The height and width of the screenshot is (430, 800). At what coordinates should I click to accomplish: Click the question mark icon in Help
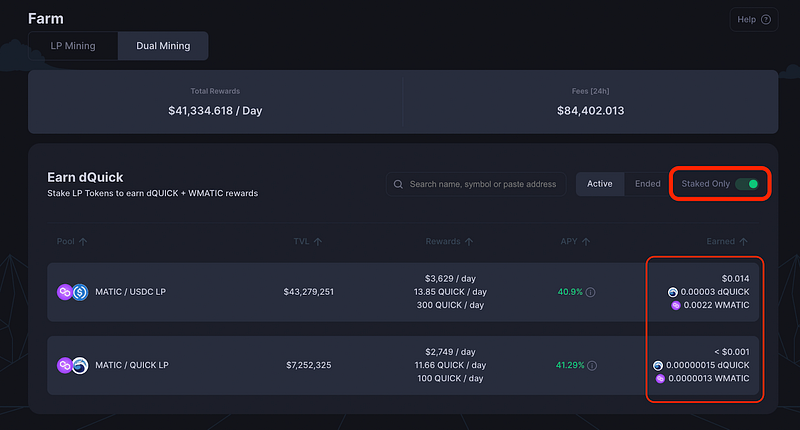tap(766, 19)
